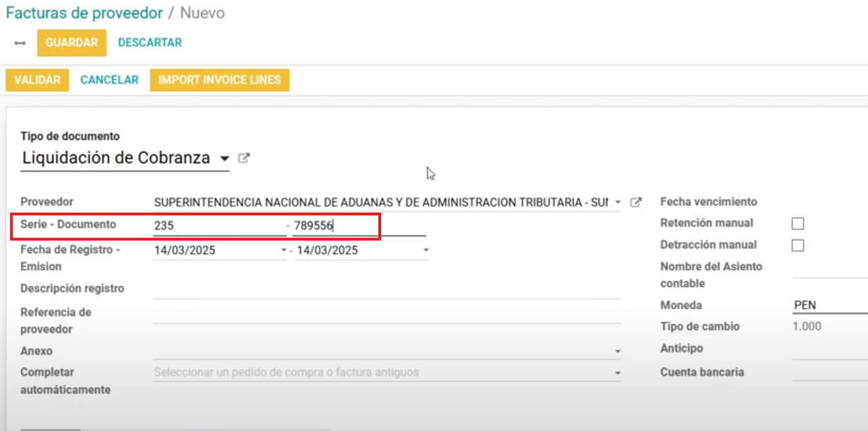Go back via the Facturas de proveedor breadcrumb
Screen dimensions: 868x431
click(85, 13)
